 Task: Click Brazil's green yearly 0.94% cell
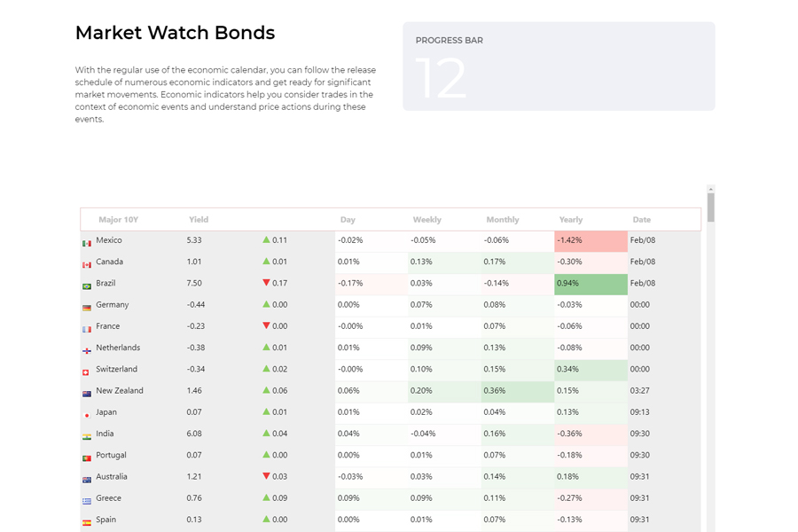(x=591, y=284)
